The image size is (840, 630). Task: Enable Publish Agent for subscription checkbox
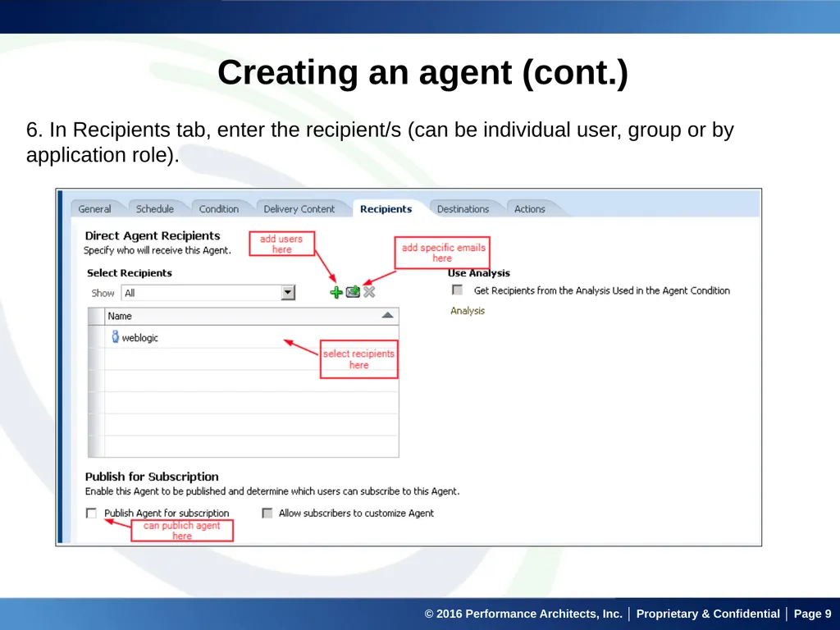coord(91,514)
